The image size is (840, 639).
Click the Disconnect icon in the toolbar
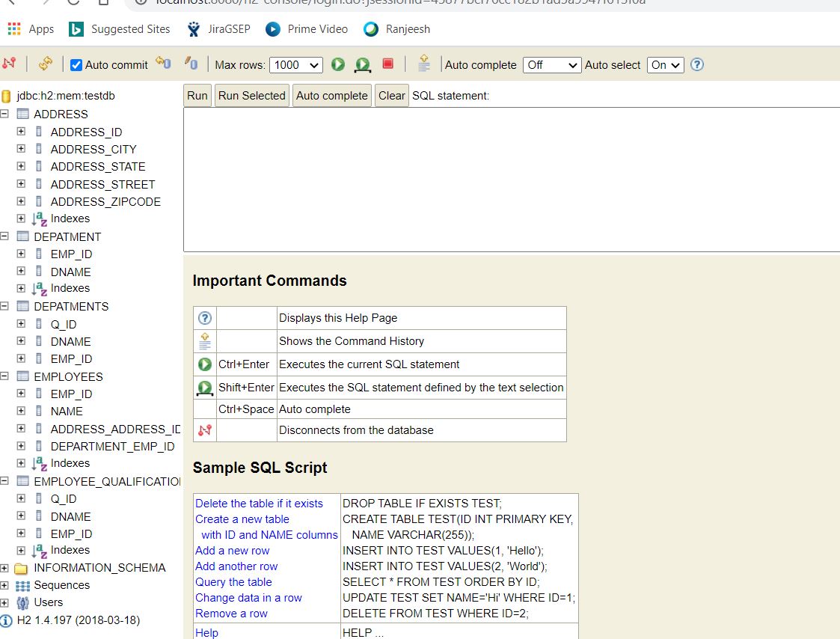[x=9, y=64]
